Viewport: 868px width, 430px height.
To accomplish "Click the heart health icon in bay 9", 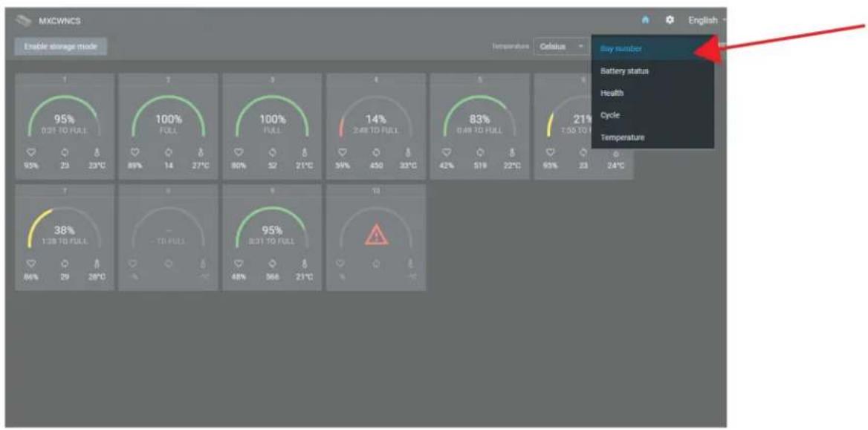I will [239, 264].
